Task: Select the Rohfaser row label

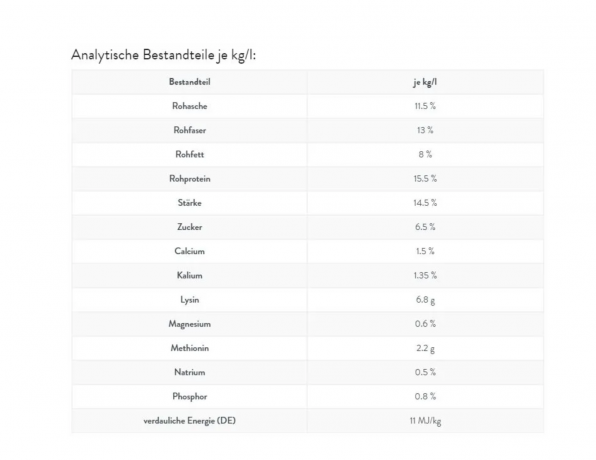Action: click(x=190, y=130)
